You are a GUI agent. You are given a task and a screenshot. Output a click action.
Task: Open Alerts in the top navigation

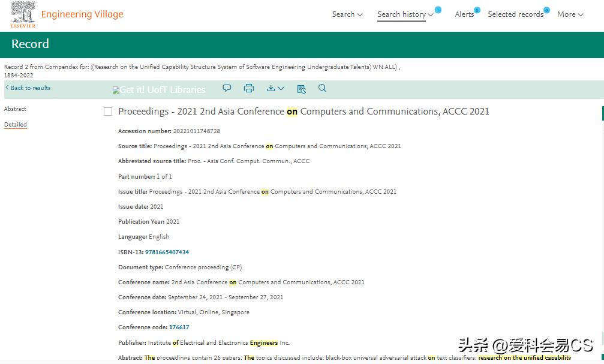tap(464, 14)
